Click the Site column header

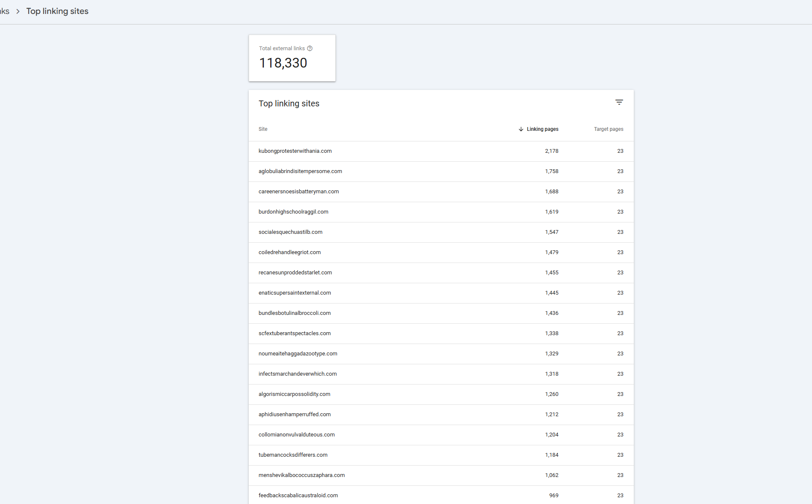(263, 129)
